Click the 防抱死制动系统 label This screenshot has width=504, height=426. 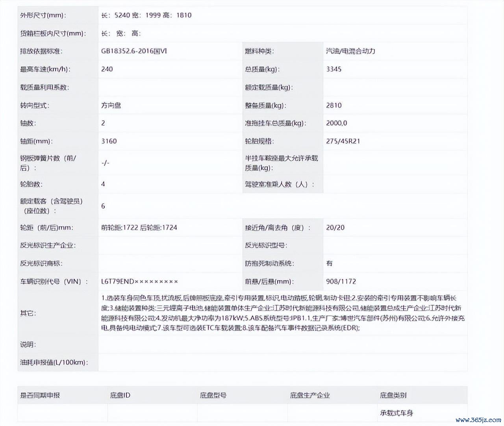[269, 263]
